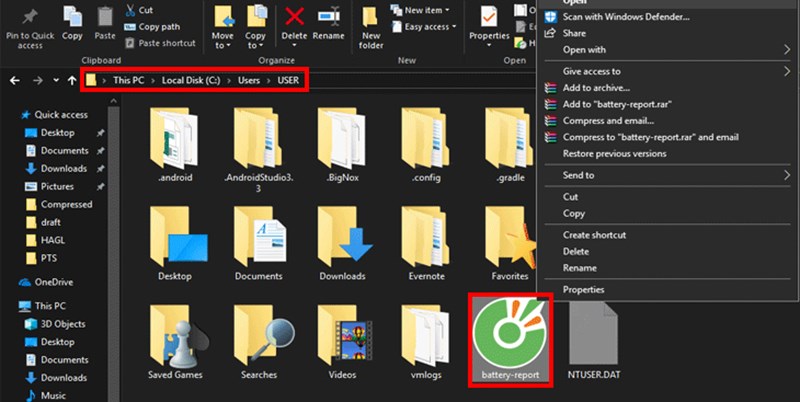
Task: Select the .config folder
Action: tap(426, 145)
